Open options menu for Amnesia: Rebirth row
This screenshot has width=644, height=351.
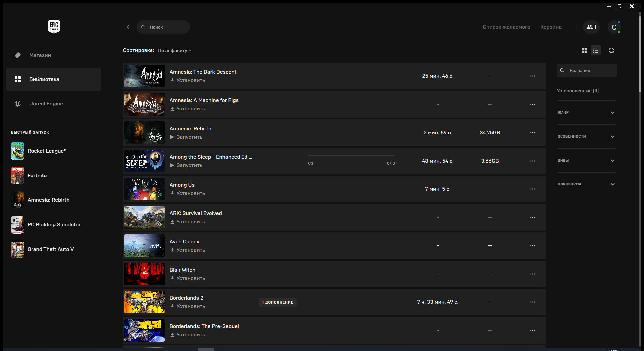[533, 133]
